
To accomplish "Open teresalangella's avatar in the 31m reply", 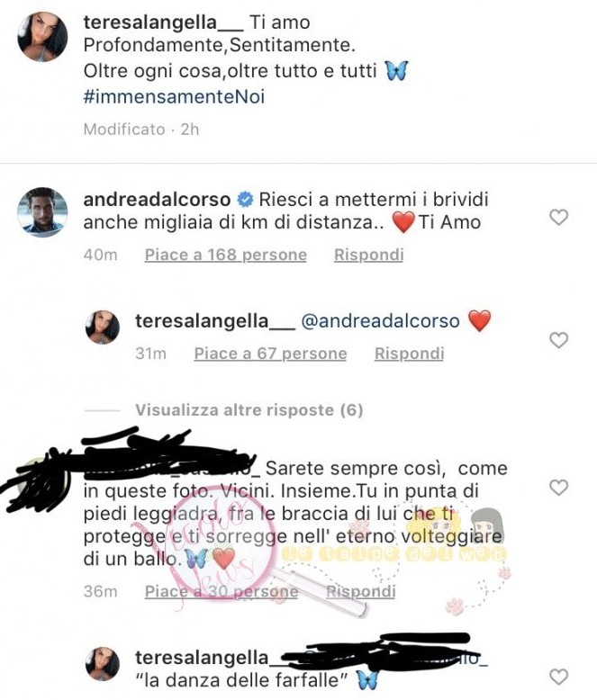I will pyautogui.click(x=103, y=328).
